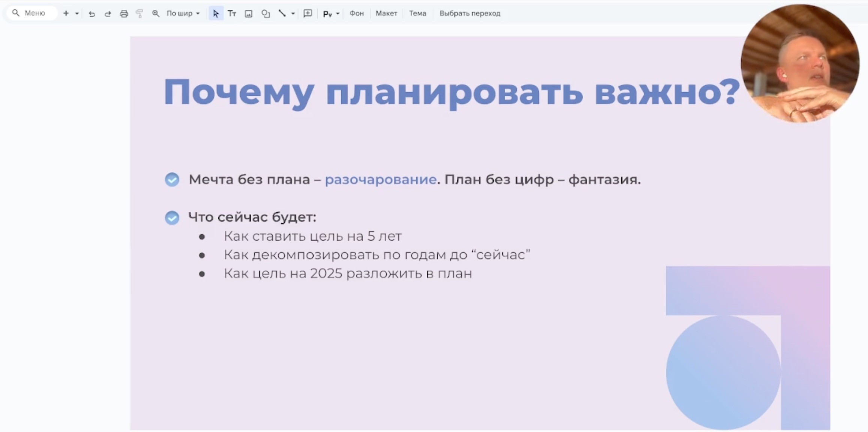The image size is (868, 432).
Task: Click bullet Как ставить цель на 5 лет
Action: (312, 236)
